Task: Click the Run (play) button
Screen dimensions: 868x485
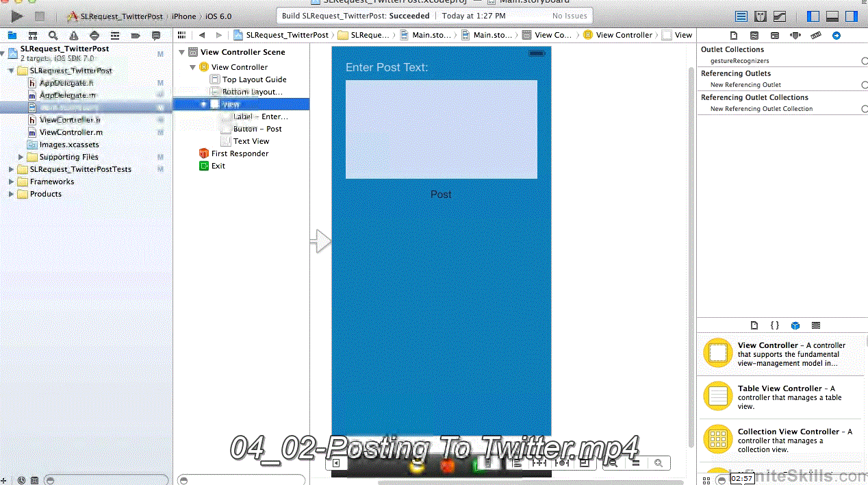Action: pos(17,16)
